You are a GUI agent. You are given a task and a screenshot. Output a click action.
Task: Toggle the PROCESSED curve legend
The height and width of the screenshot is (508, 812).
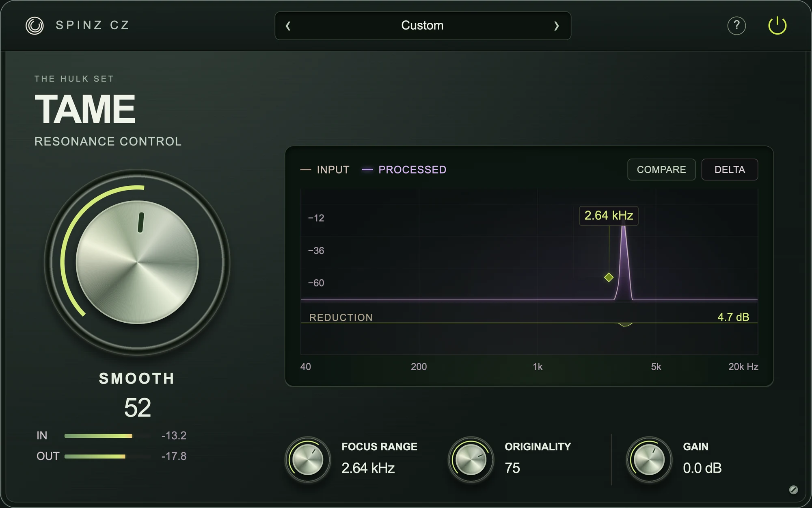coord(404,169)
